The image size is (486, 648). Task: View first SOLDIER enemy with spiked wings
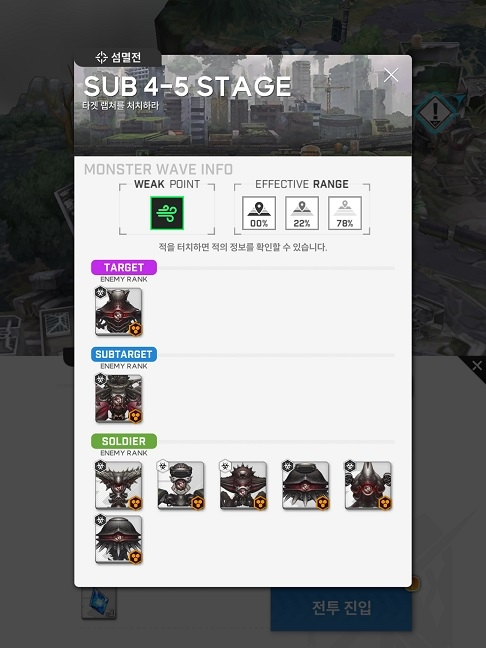pos(119,485)
